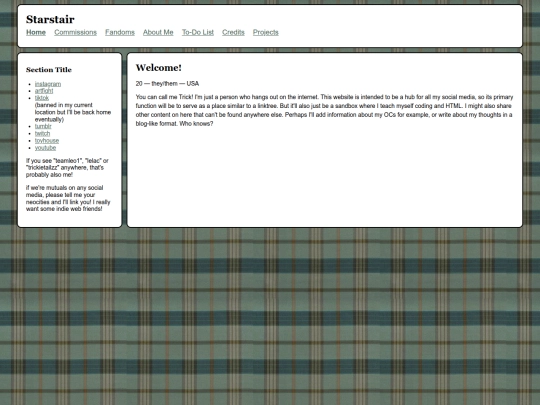Open the artfight link
This screenshot has height=405, width=540.
44,91
